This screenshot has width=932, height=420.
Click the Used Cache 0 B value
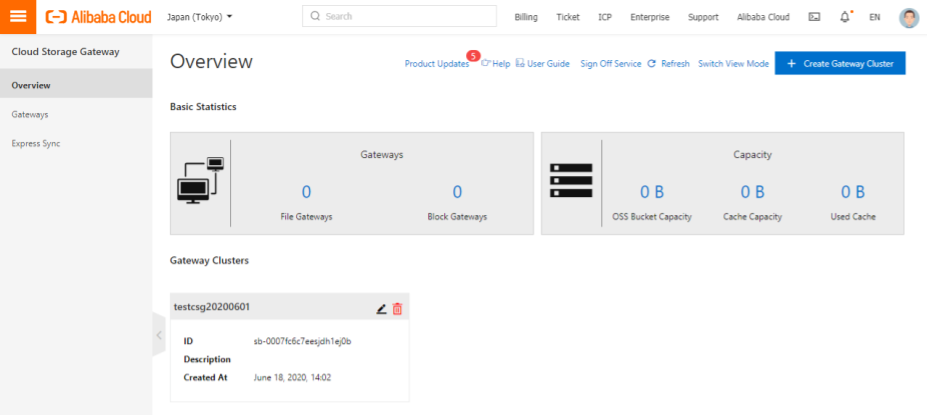(852, 191)
